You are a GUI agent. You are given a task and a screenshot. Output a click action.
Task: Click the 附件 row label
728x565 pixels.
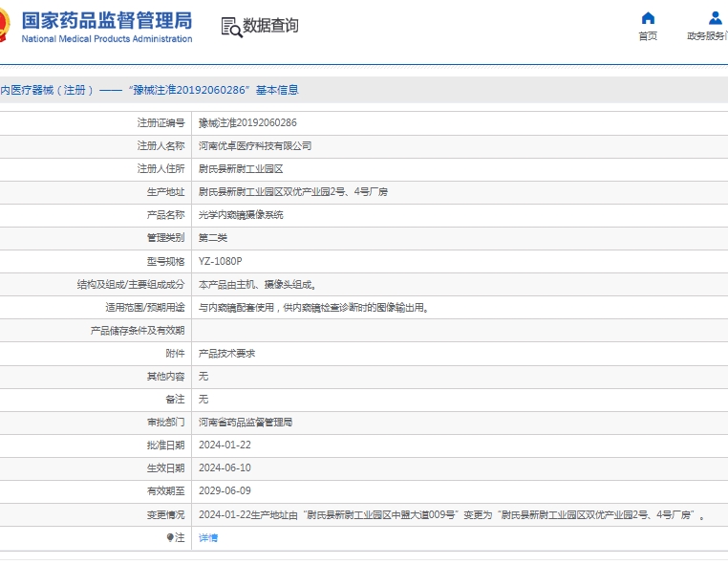tap(175, 353)
